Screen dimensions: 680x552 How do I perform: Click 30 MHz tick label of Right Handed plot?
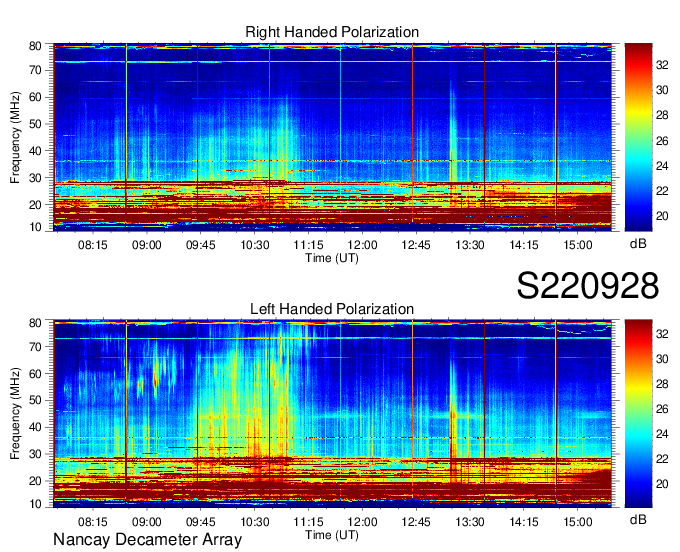pyautogui.click(x=35, y=178)
